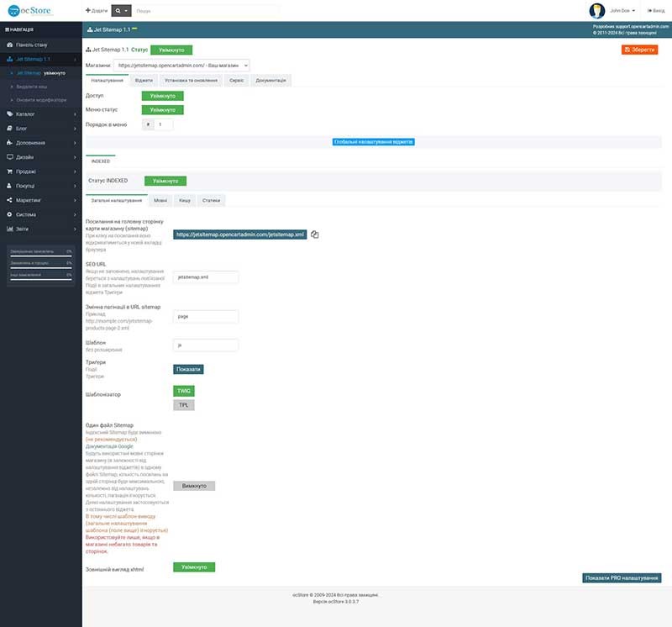Click the John Doe avatar image
Viewport: 672px width, 627px height.
pos(596,11)
